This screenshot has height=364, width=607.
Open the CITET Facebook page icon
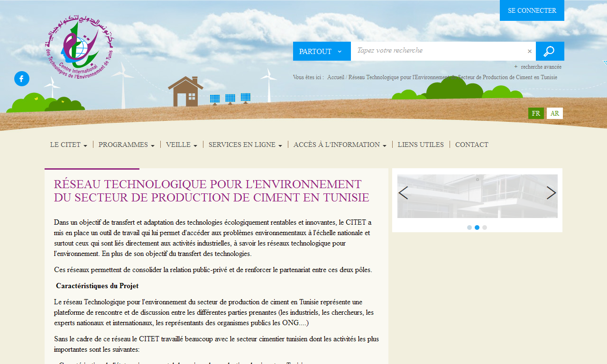point(22,79)
